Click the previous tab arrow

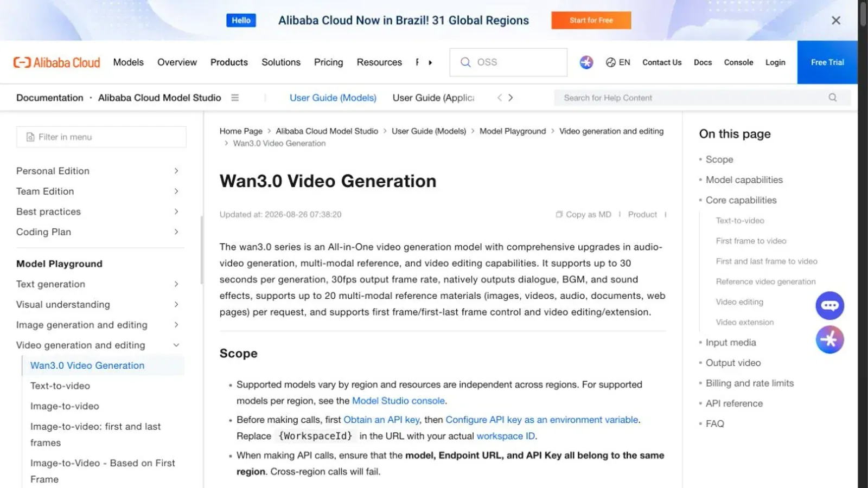pos(500,98)
